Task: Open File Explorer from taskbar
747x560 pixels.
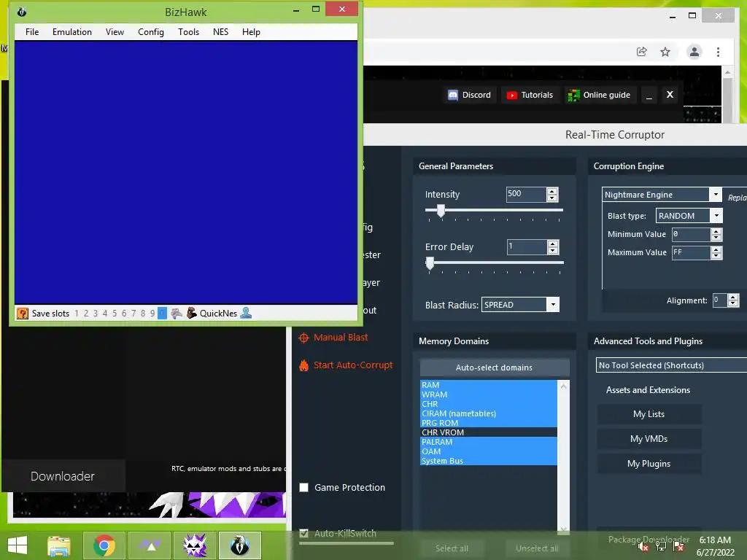Action: pos(59,545)
